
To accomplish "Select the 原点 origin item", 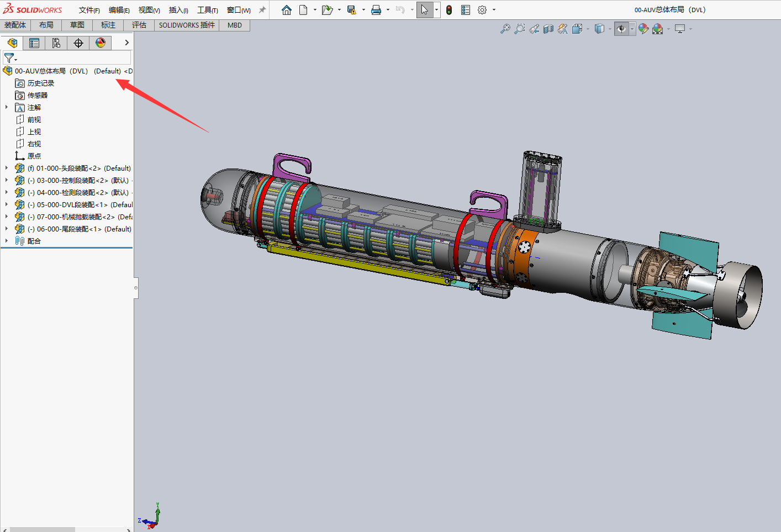I will tap(34, 156).
